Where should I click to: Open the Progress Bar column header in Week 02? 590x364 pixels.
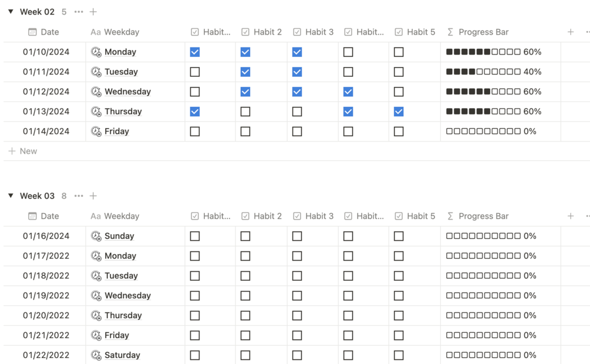(478, 32)
